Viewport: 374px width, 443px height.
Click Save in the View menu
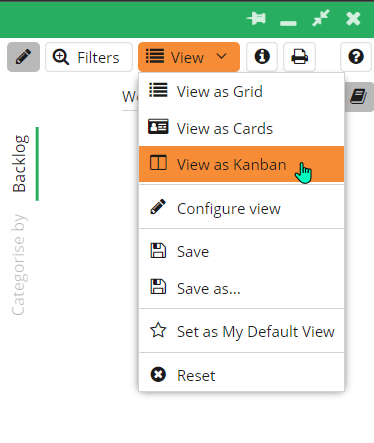point(241,251)
